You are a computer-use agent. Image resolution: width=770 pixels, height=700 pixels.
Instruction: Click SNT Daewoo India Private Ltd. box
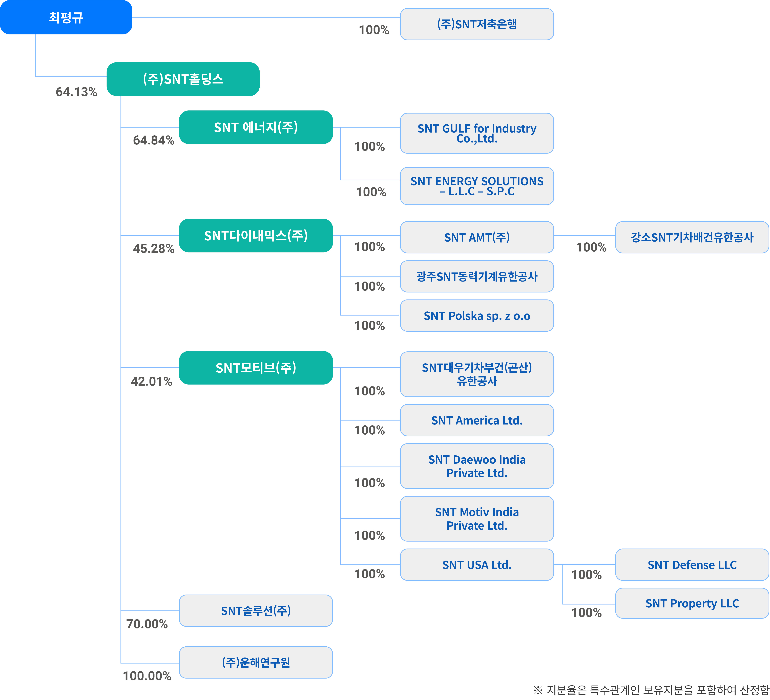click(477, 466)
